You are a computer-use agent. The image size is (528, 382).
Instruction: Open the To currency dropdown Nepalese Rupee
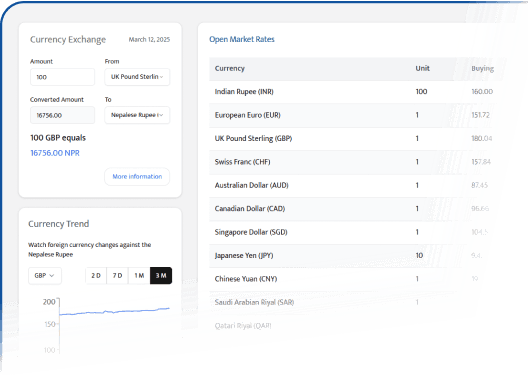137,115
